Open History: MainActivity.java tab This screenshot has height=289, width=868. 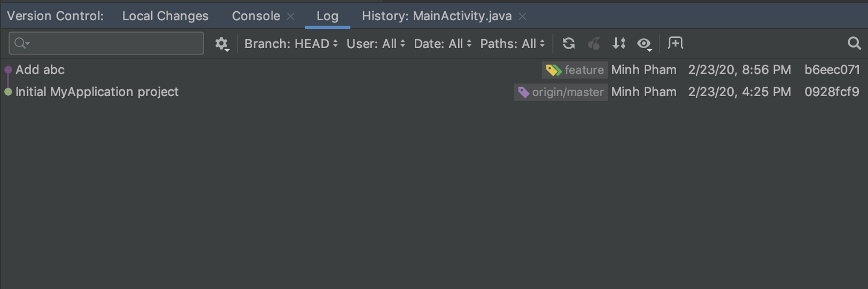[436, 16]
